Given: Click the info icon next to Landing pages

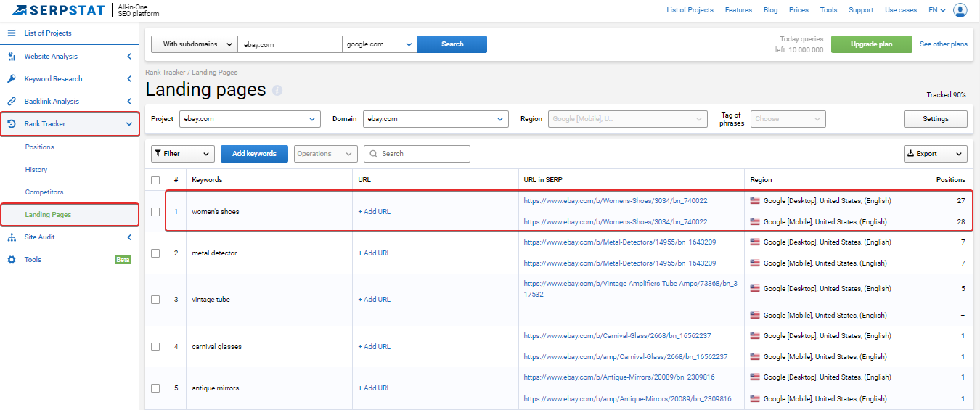Looking at the screenshot, I should click(x=277, y=91).
